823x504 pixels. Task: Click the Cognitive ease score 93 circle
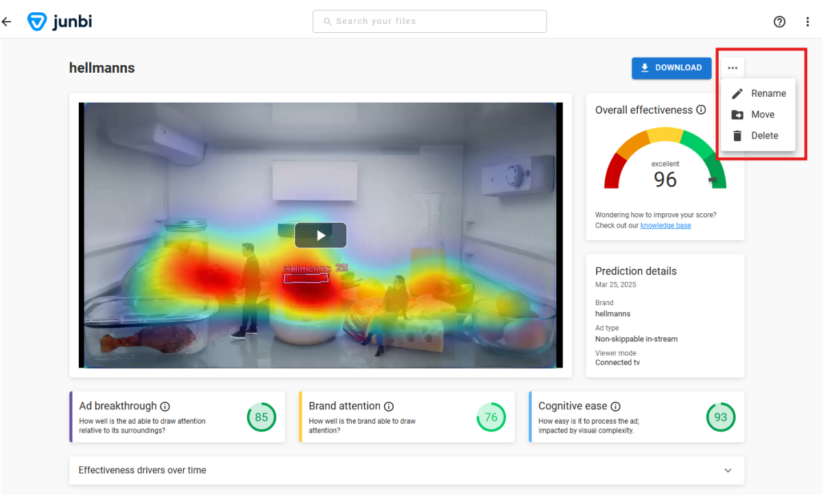click(721, 417)
